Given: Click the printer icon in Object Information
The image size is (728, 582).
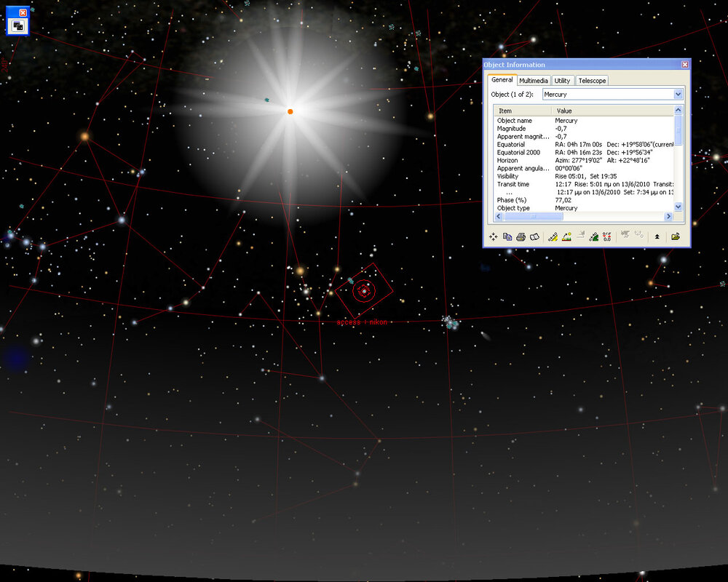Looking at the screenshot, I should (521, 236).
